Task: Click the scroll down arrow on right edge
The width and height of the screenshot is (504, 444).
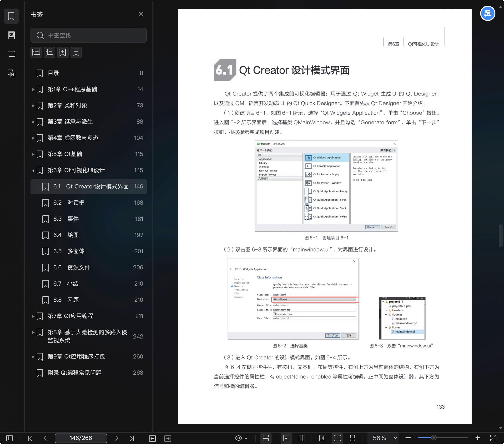Action: (x=501, y=429)
